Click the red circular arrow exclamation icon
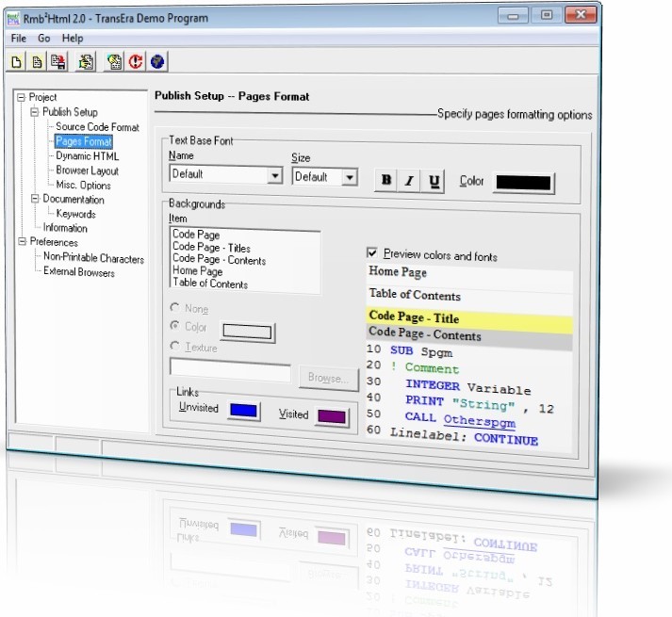 [136, 62]
